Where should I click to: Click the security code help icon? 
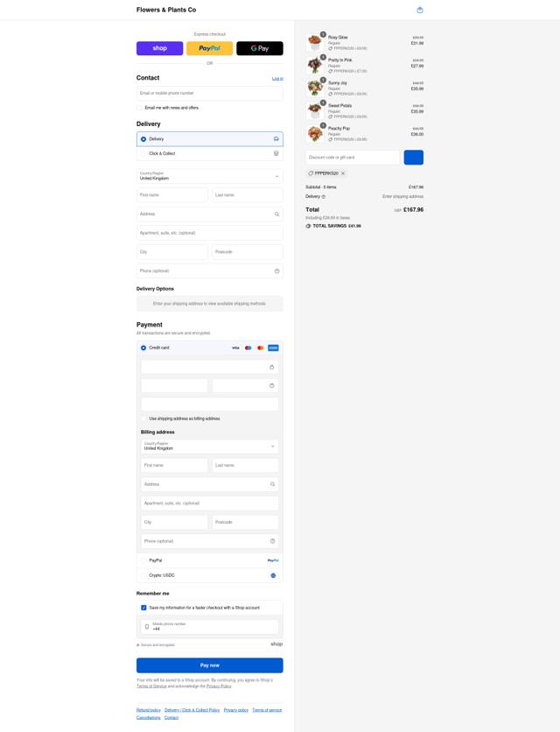click(271, 385)
